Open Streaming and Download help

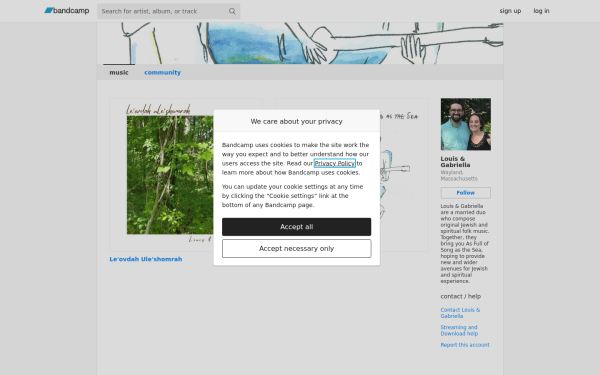(x=459, y=331)
